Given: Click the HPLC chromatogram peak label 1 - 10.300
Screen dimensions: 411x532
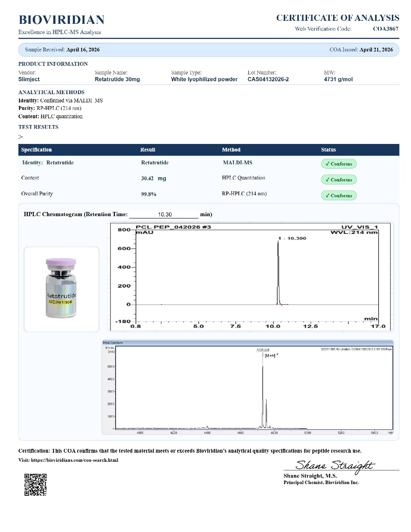Looking at the screenshot, I should coord(292,238).
